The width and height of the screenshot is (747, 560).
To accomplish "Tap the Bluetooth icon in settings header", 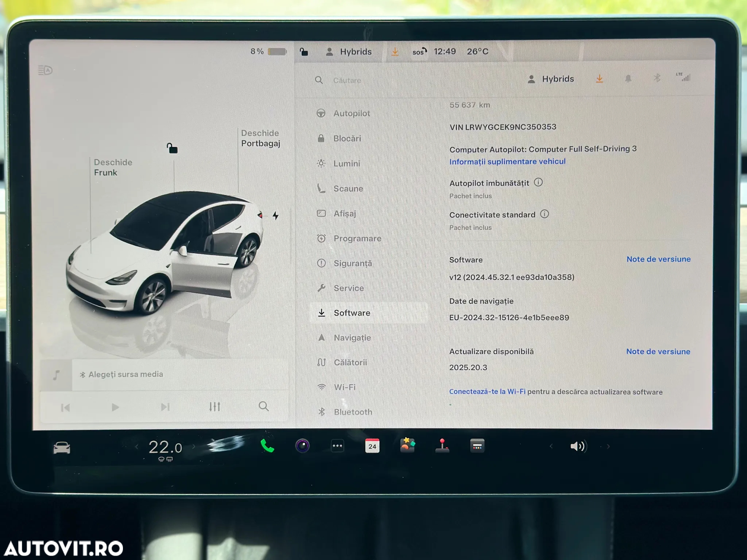I will point(657,78).
